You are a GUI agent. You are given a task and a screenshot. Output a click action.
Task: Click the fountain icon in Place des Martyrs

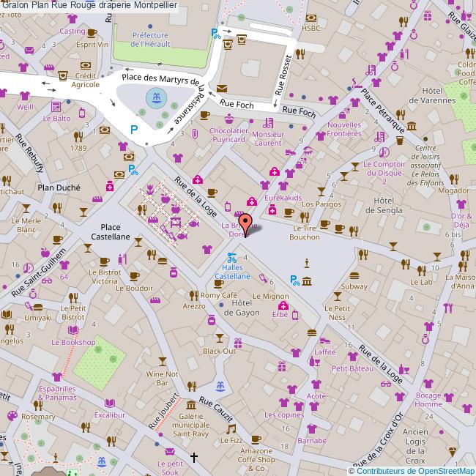pos(154,97)
